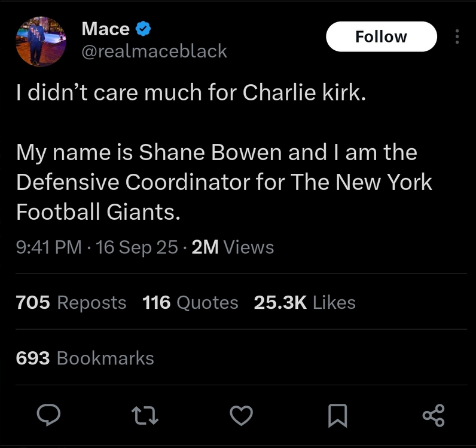Open the Mace display name link
Screen dimensions: 476x448
click(105, 28)
